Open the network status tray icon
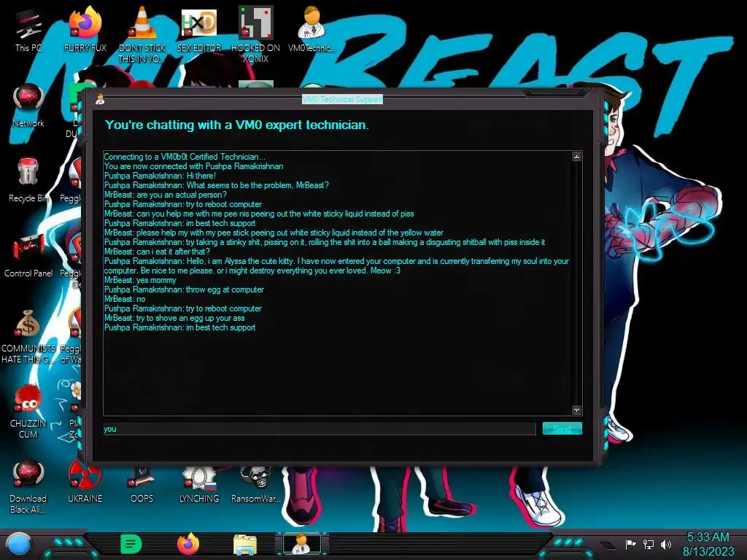 (649, 544)
